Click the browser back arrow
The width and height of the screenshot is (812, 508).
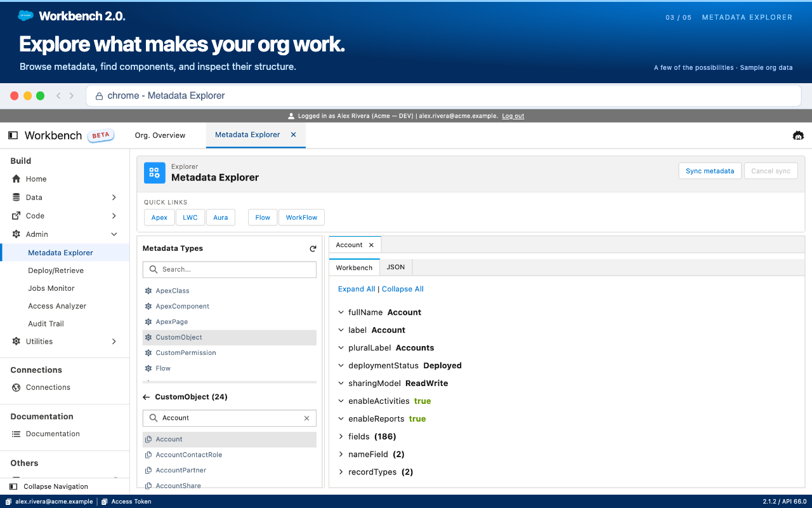pos(58,96)
